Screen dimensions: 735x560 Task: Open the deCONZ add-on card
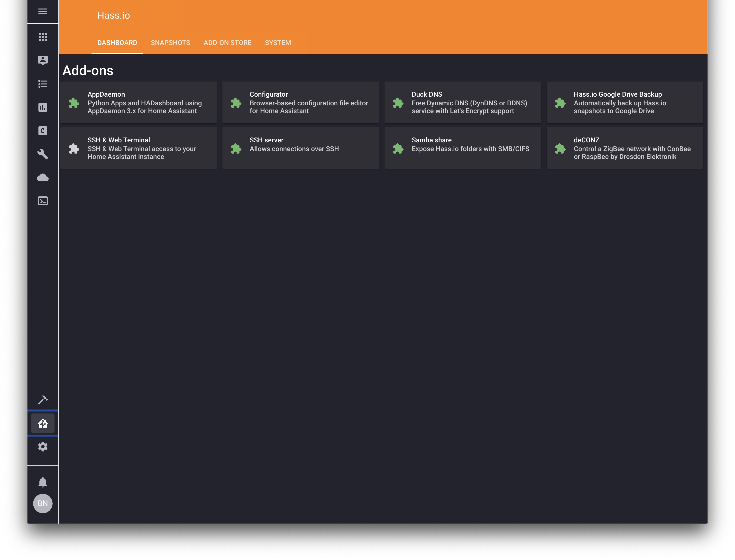pyautogui.click(x=624, y=148)
